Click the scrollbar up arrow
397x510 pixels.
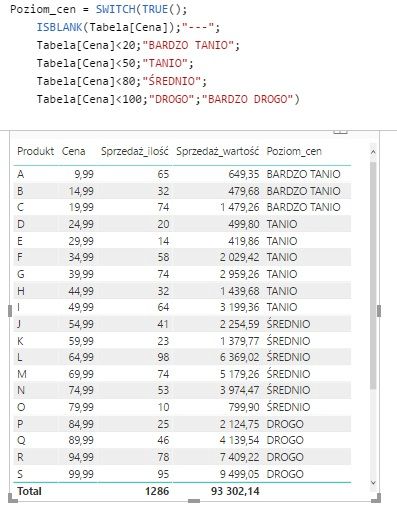click(373, 152)
